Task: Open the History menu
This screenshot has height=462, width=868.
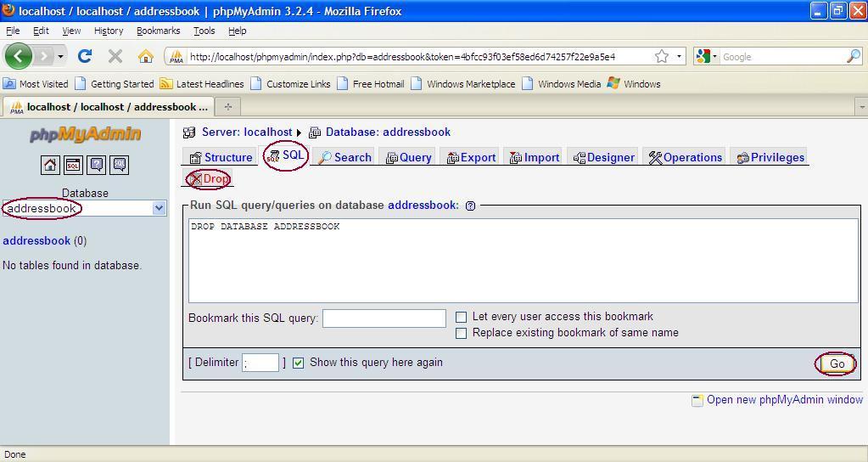Action: [x=109, y=31]
